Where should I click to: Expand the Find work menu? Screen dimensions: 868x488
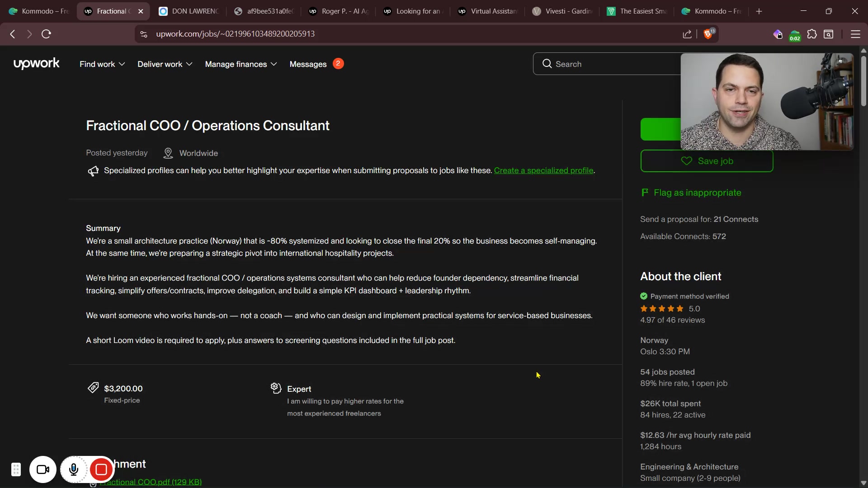point(102,64)
